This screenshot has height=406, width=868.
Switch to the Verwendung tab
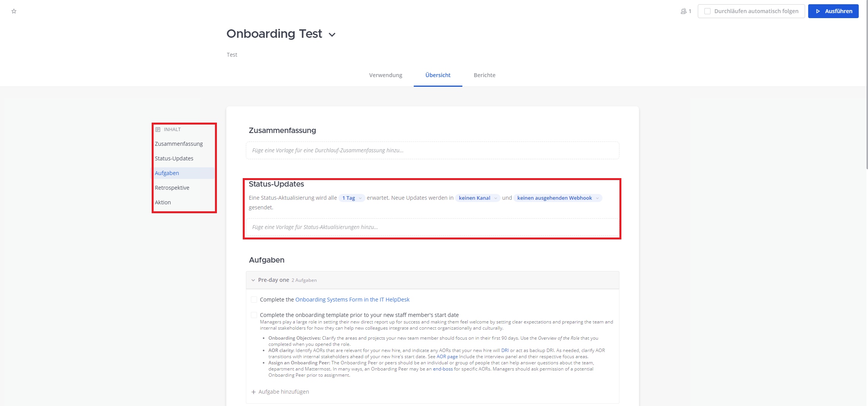(x=386, y=75)
